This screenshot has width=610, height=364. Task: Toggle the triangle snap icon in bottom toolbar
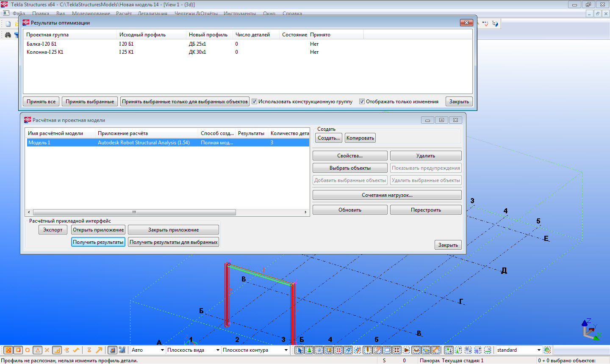point(37,350)
